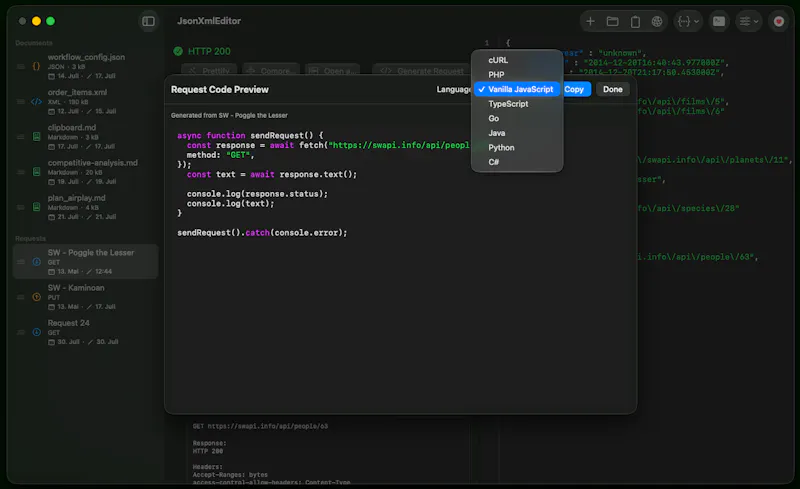Open the workflow_config.json document

pos(86,66)
